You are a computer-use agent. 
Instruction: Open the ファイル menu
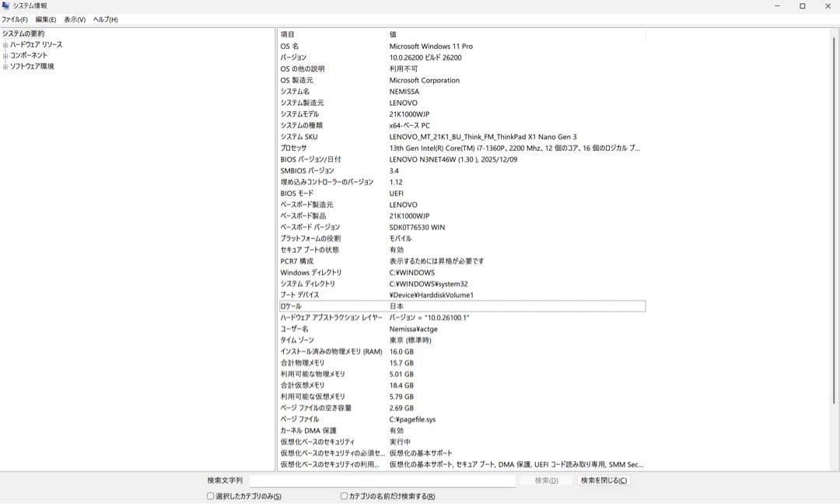(x=16, y=19)
